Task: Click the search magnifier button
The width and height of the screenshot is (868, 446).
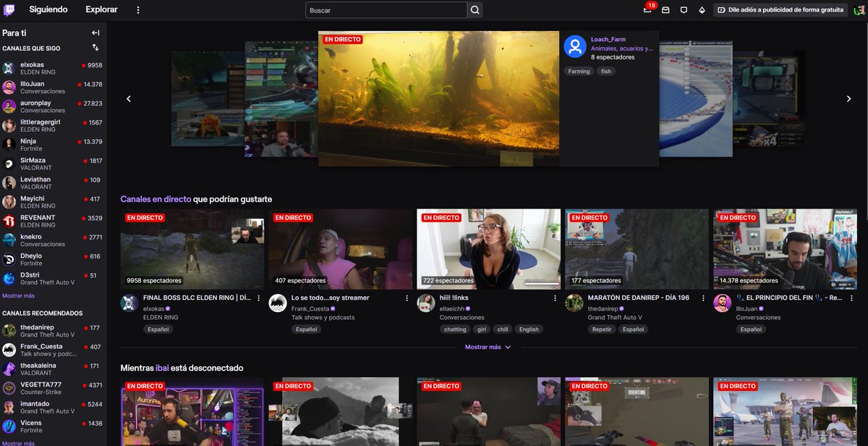Action: pyautogui.click(x=475, y=10)
